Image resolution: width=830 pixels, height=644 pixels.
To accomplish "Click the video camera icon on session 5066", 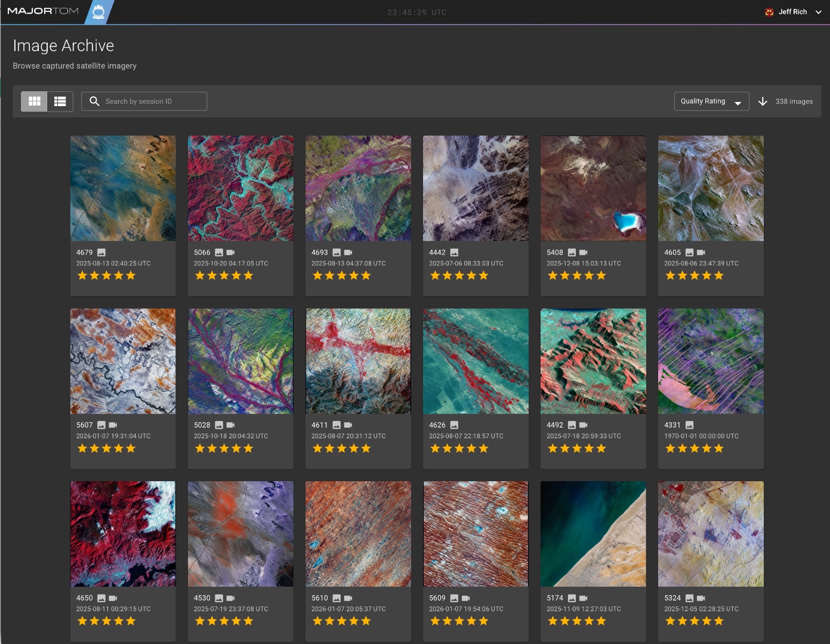I will coord(230,252).
